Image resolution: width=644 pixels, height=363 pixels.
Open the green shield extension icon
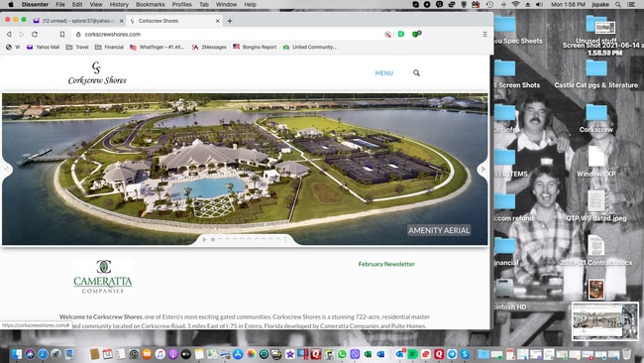[416, 34]
